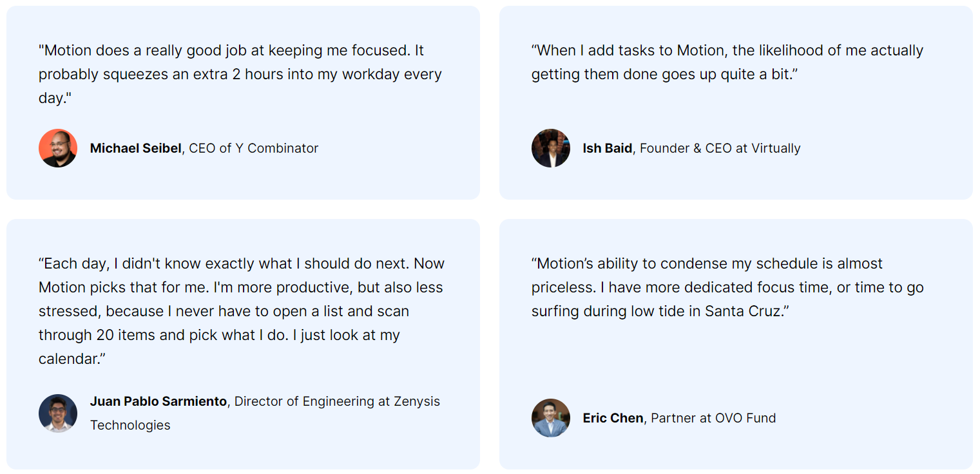Click 'Founder & CEO at Virtually' text
This screenshot has width=980, height=474.
click(x=720, y=148)
